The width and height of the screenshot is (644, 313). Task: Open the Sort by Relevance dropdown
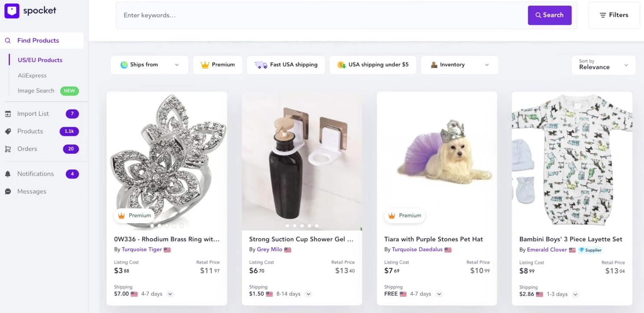[603, 65]
